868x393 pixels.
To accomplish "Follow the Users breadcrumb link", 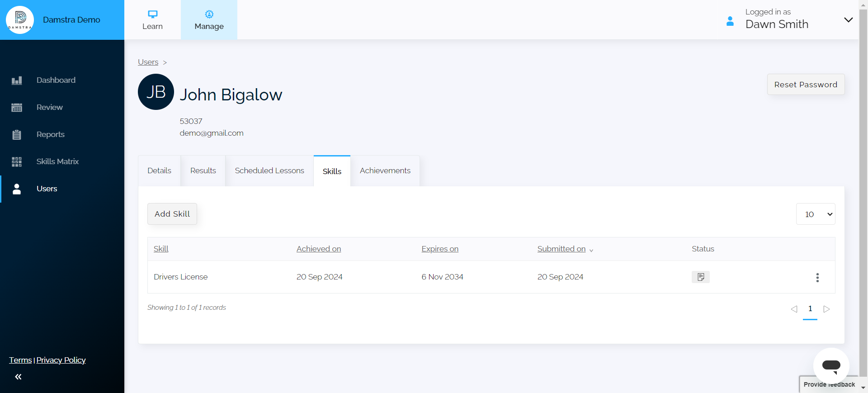I will pos(148,62).
